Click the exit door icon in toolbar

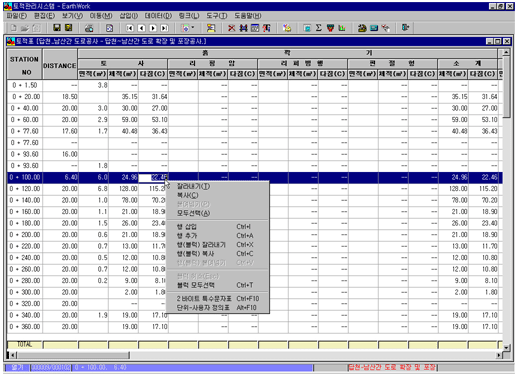(405, 28)
